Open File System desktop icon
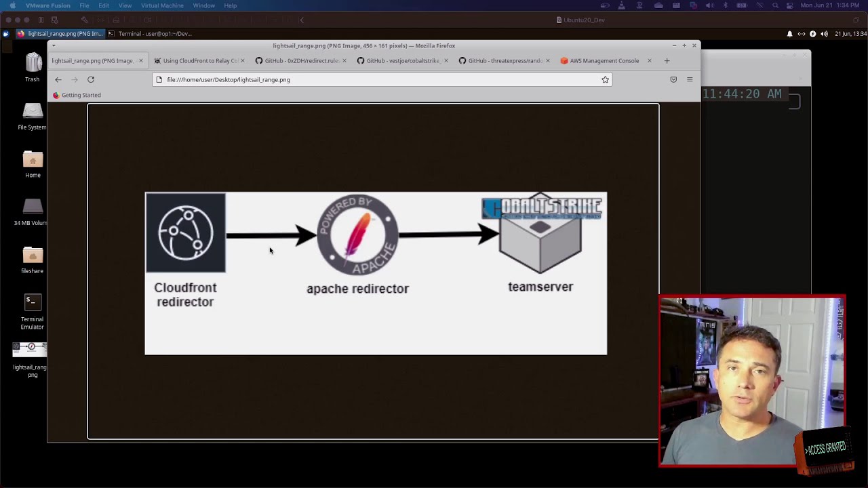 pos(33,116)
